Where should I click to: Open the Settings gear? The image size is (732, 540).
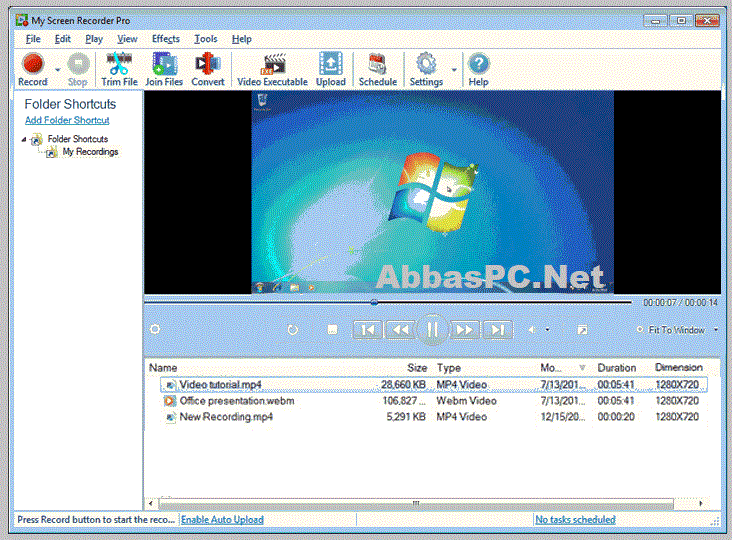pyautogui.click(x=426, y=70)
